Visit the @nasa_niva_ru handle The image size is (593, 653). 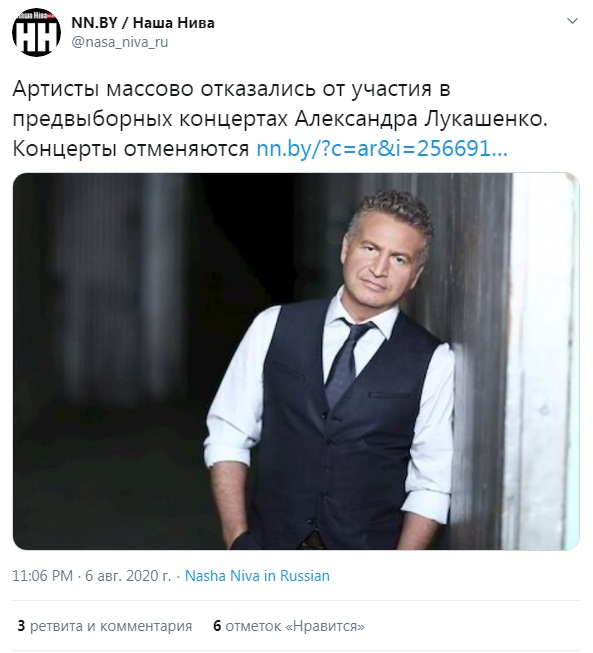[x=120, y=42]
